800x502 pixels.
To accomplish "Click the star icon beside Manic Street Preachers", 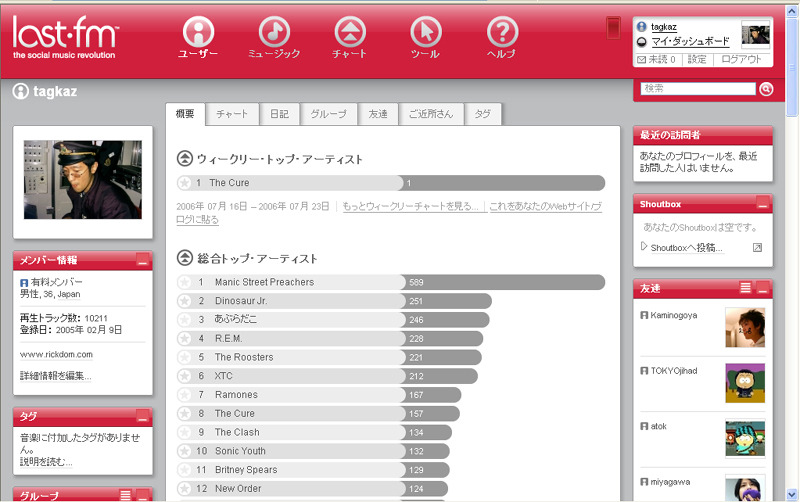I will pos(184,283).
